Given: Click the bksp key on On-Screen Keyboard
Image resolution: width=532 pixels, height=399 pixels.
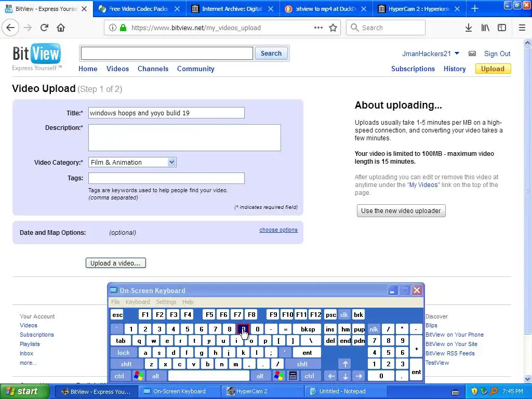Looking at the screenshot, I should tap(308, 329).
